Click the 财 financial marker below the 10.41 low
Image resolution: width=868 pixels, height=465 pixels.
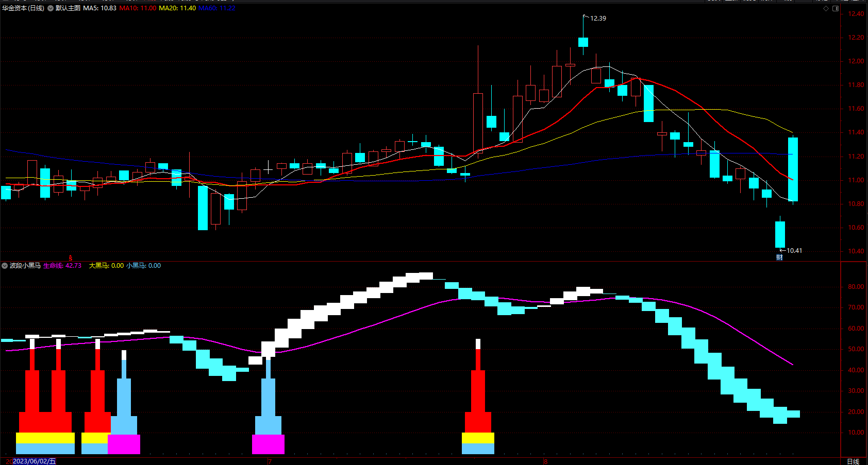pos(779,257)
